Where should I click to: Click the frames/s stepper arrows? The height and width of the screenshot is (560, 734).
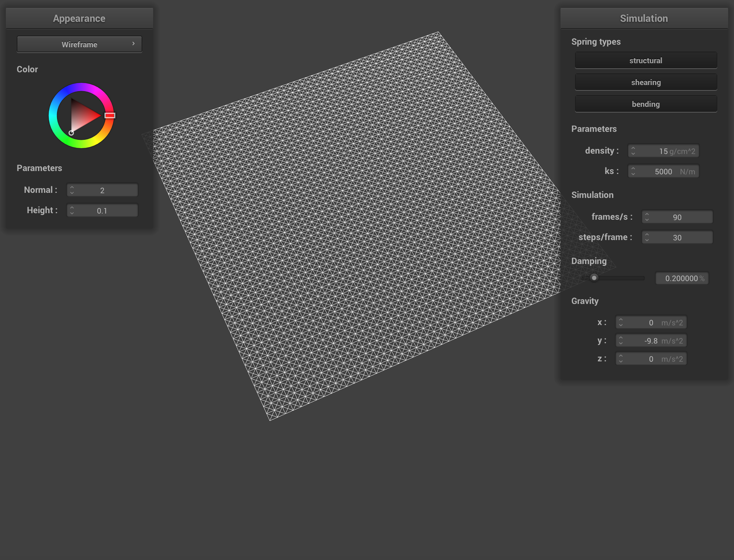647,217
